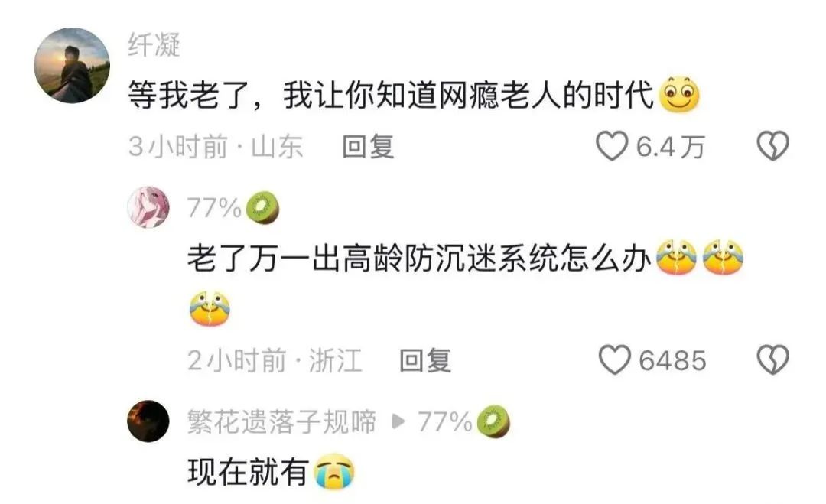826x504 pixels.
Task: Open 纤凝's profile avatar
Action: [72, 65]
